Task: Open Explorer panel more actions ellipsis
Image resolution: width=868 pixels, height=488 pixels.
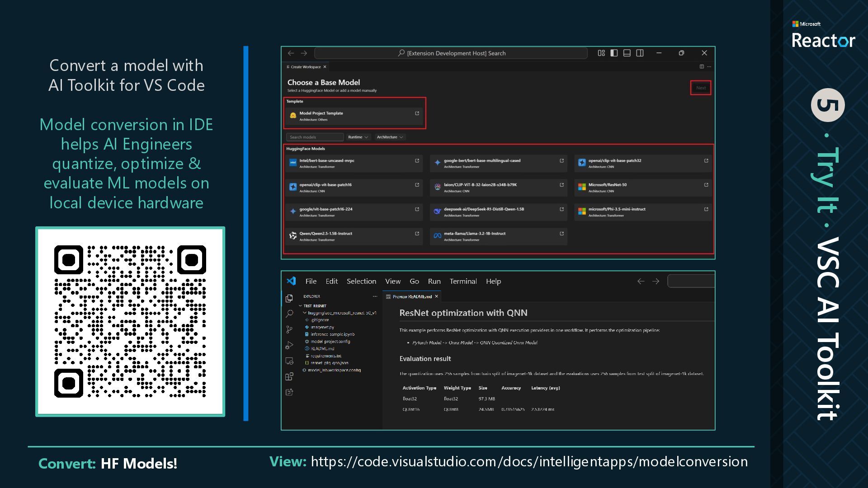Action: (x=375, y=296)
